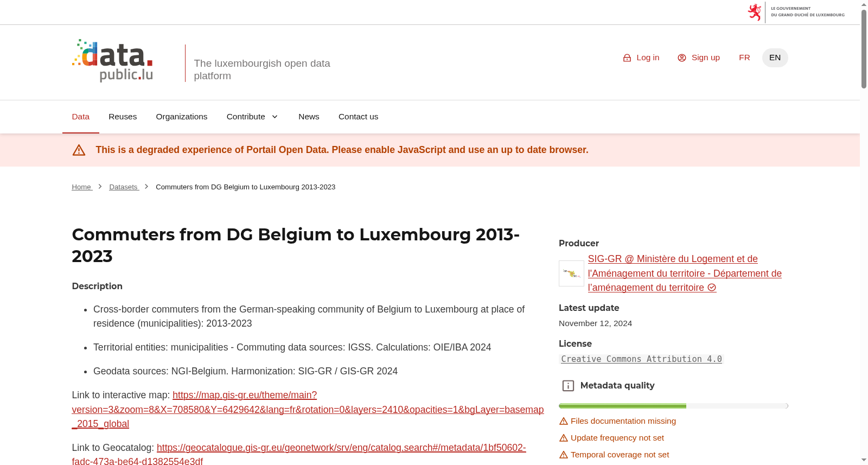Go to Organizations section
This screenshot has height=465, width=868.
click(x=182, y=117)
